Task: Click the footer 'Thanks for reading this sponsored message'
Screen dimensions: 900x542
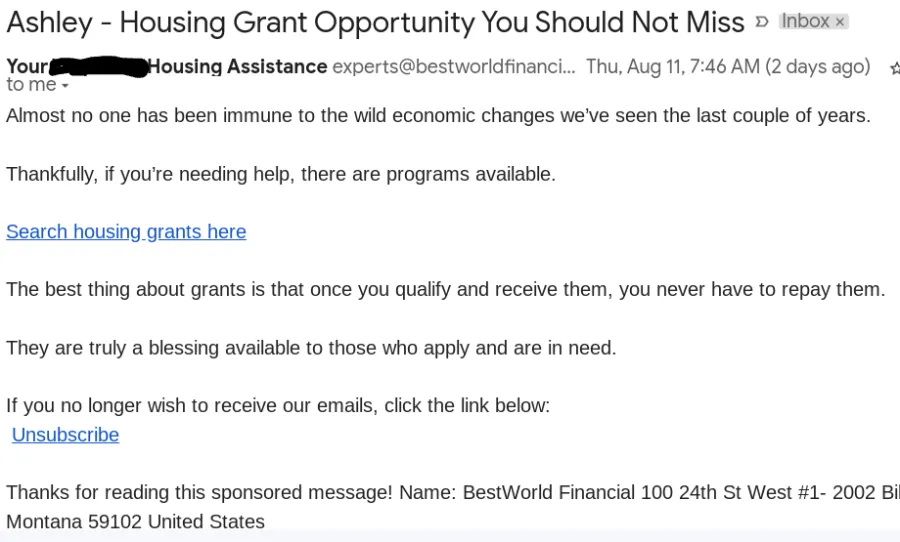Action: pyautogui.click(x=453, y=492)
